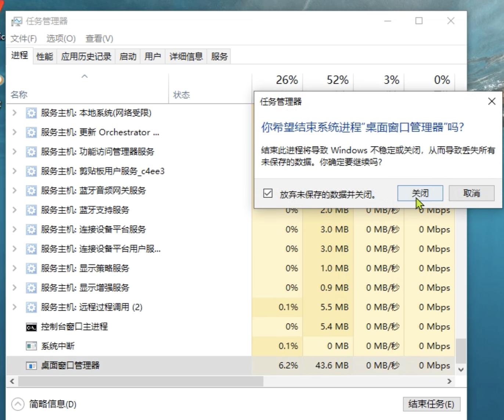Switch to the 性能 tab
The height and width of the screenshot is (420, 504).
(x=44, y=56)
